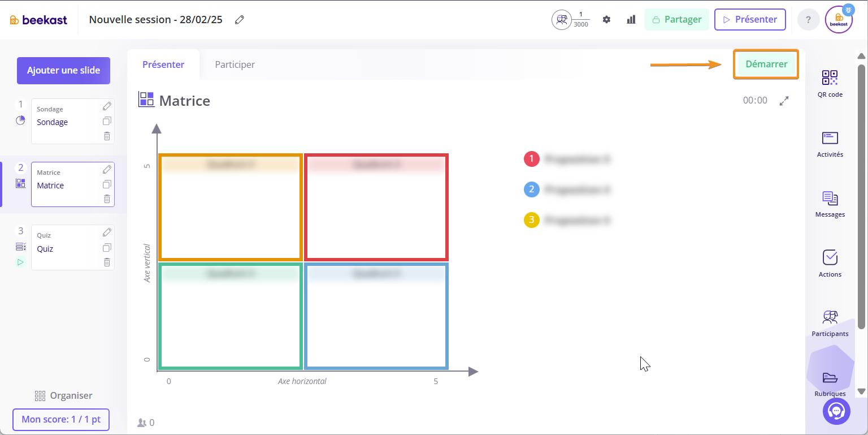Open the Actions panel

[x=830, y=264]
